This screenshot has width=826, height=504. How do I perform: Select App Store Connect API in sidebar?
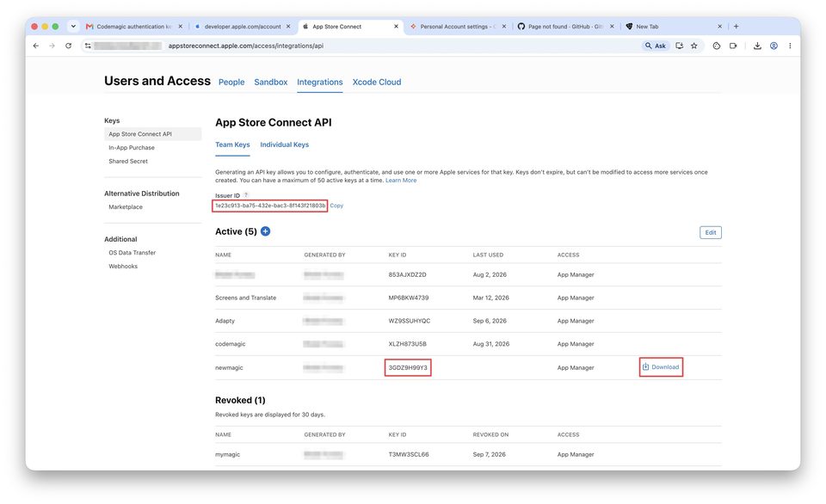pyautogui.click(x=153, y=134)
